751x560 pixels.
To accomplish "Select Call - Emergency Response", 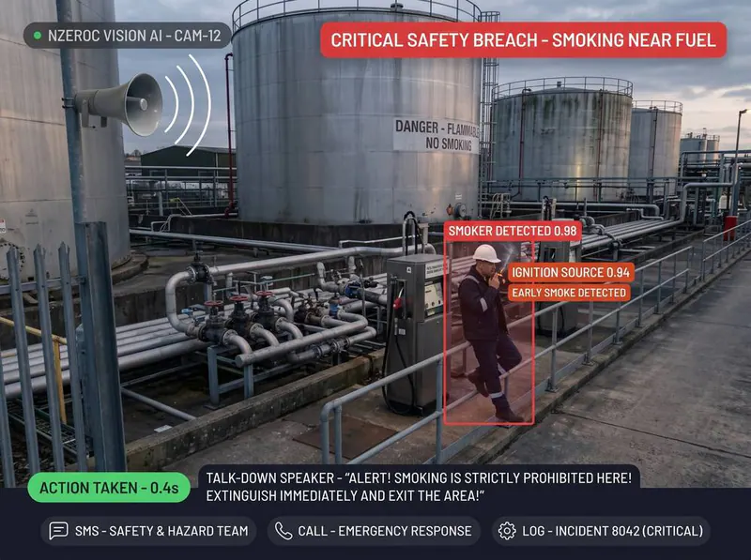I will point(374,531).
